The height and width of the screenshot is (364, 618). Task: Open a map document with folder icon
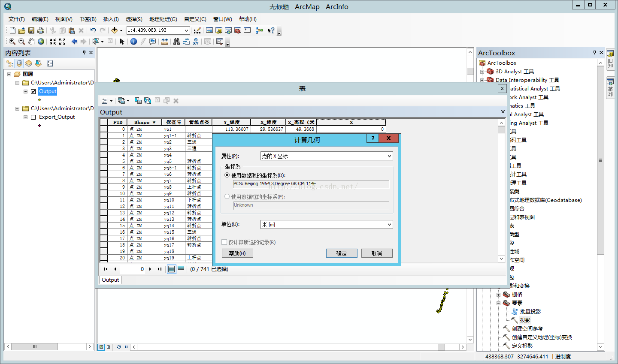point(21,30)
